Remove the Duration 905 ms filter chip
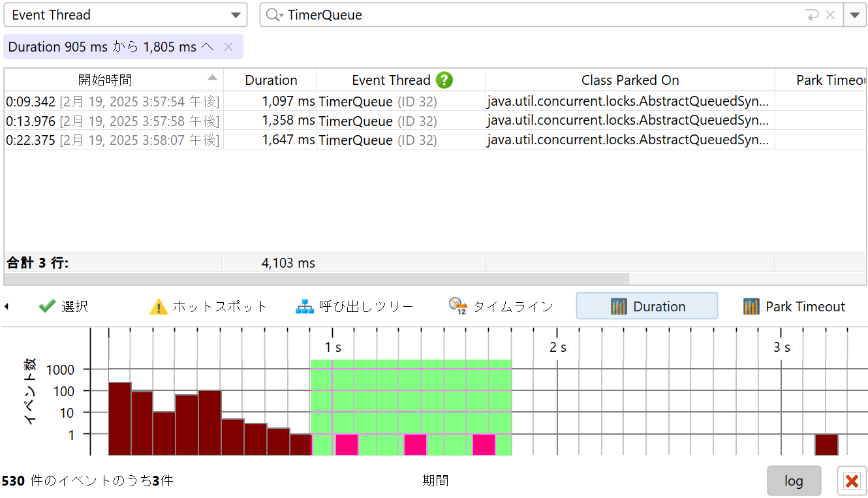The width and height of the screenshot is (868, 498). point(228,47)
